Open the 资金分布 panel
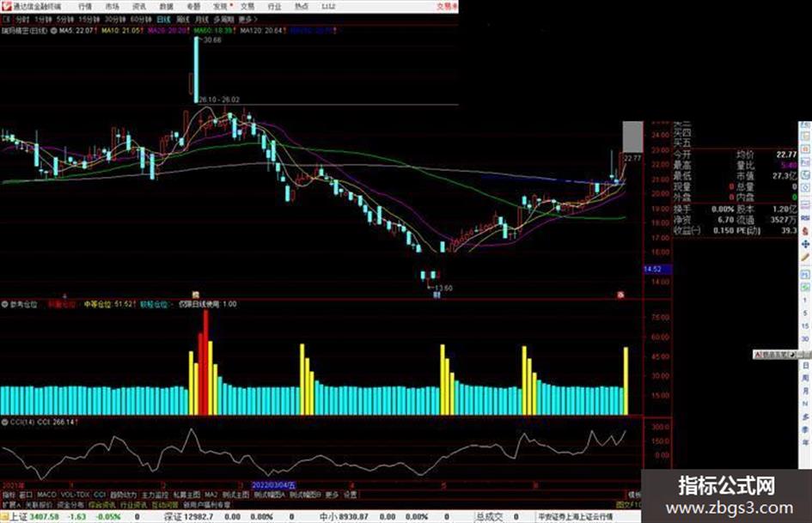Screen dimensions: 812x523 [70, 504]
